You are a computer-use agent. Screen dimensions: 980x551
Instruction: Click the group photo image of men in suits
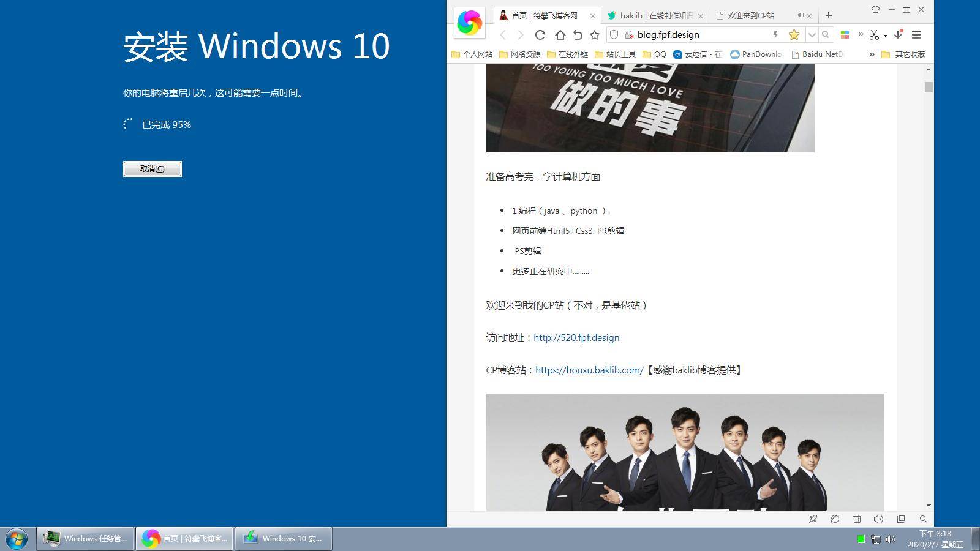(685, 452)
